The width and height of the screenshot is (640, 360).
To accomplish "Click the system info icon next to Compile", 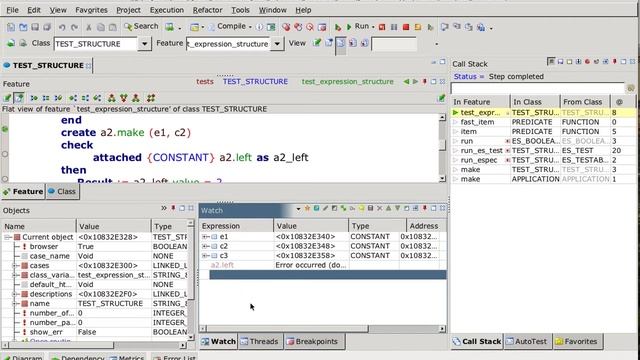I will (259, 27).
